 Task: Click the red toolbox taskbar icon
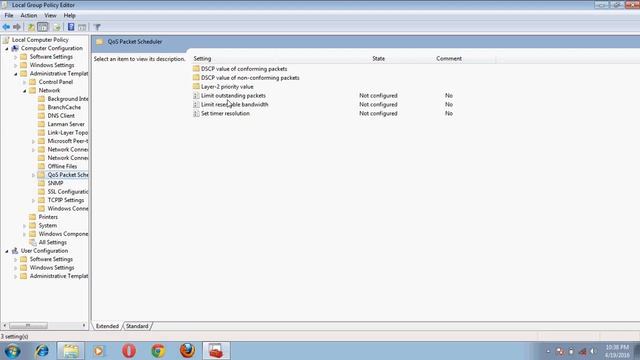click(216, 351)
